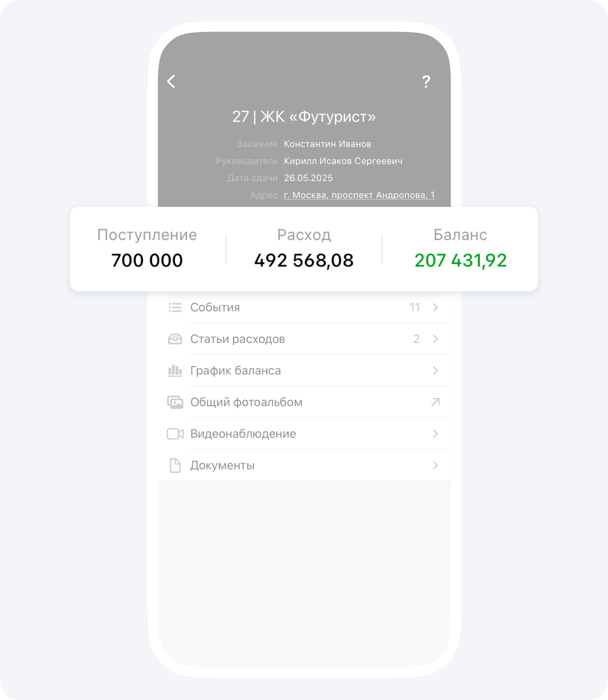Open the address link г. Москва, проспект Андропова
This screenshot has height=700, width=608.
coord(359,195)
